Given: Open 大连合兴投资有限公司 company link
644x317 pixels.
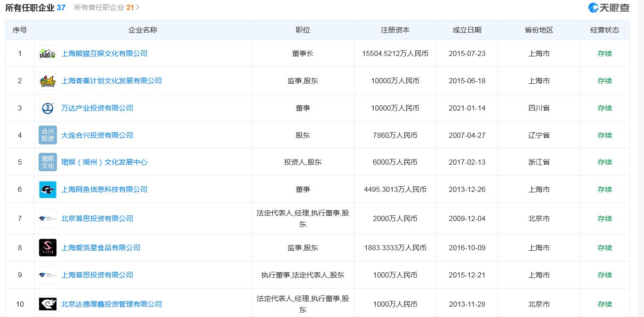Looking at the screenshot, I should pos(97,135).
